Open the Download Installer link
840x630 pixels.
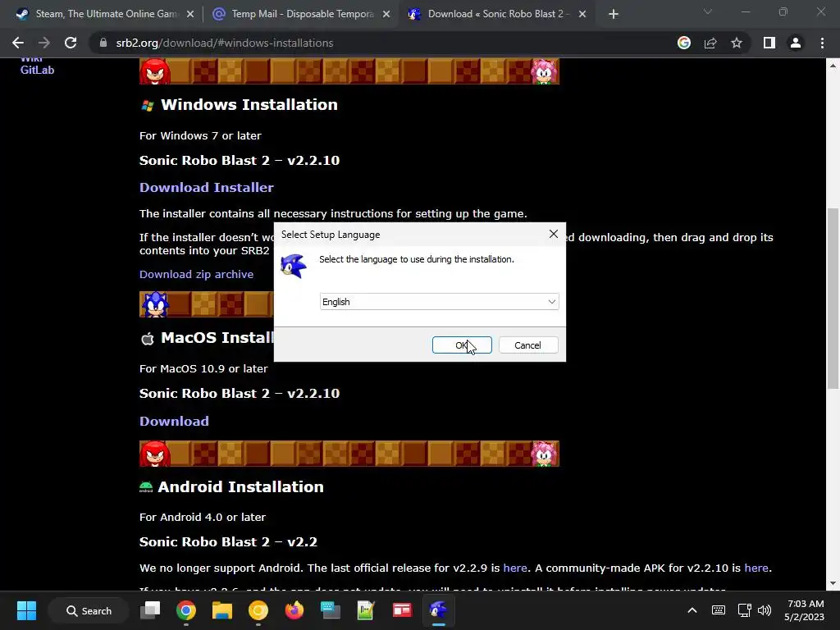[x=206, y=188]
